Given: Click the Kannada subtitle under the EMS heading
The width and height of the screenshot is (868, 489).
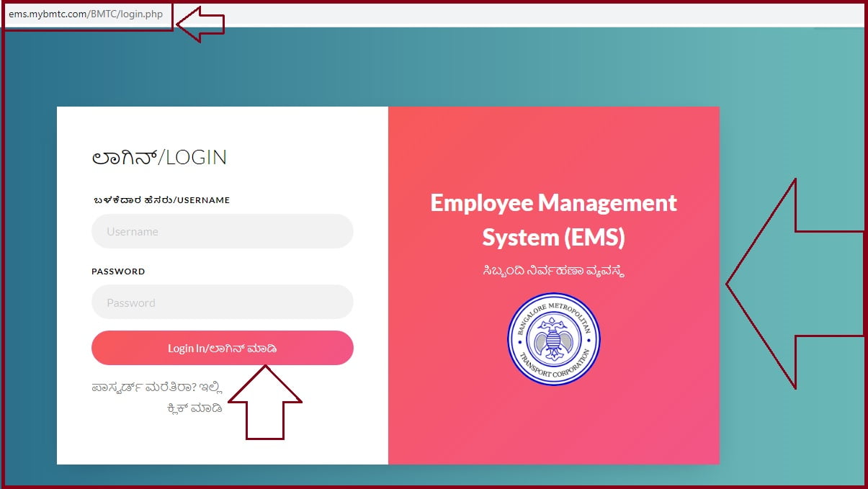Looking at the screenshot, I should click(x=553, y=272).
